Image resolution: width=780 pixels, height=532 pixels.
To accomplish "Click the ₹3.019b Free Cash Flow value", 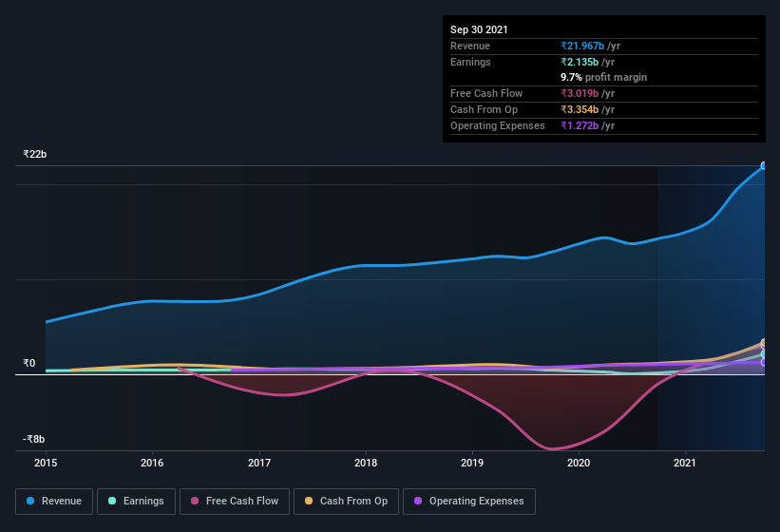I will coord(580,93).
